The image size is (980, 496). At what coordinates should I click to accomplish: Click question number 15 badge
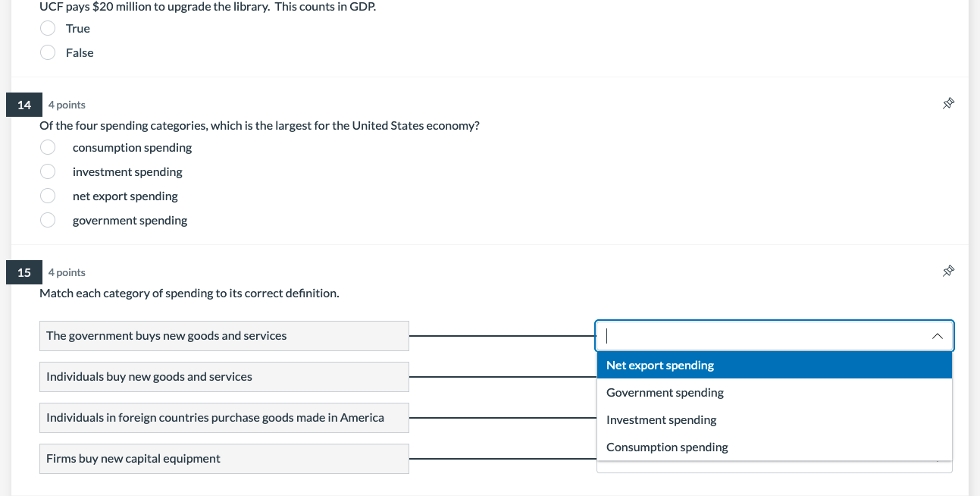point(24,272)
